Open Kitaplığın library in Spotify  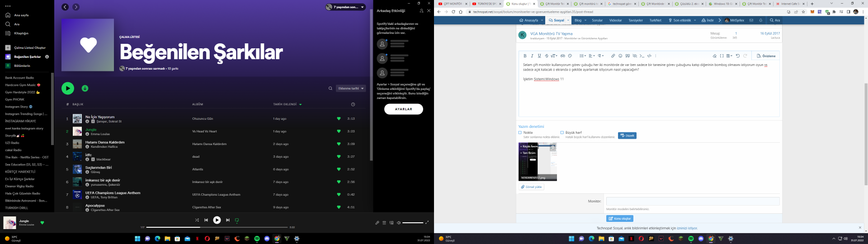point(17,33)
